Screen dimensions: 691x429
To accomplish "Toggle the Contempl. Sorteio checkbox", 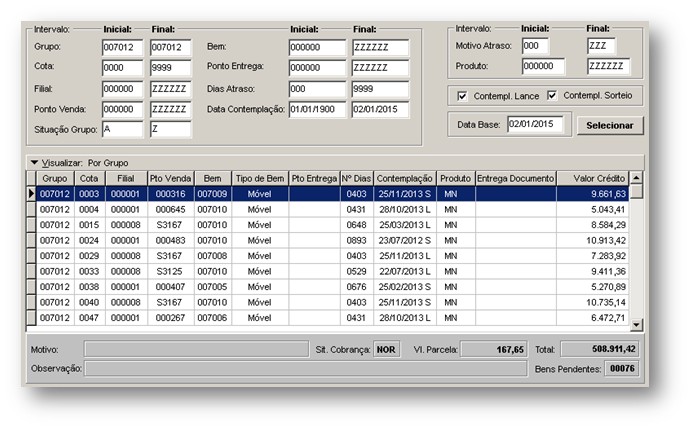I will tap(552, 95).
